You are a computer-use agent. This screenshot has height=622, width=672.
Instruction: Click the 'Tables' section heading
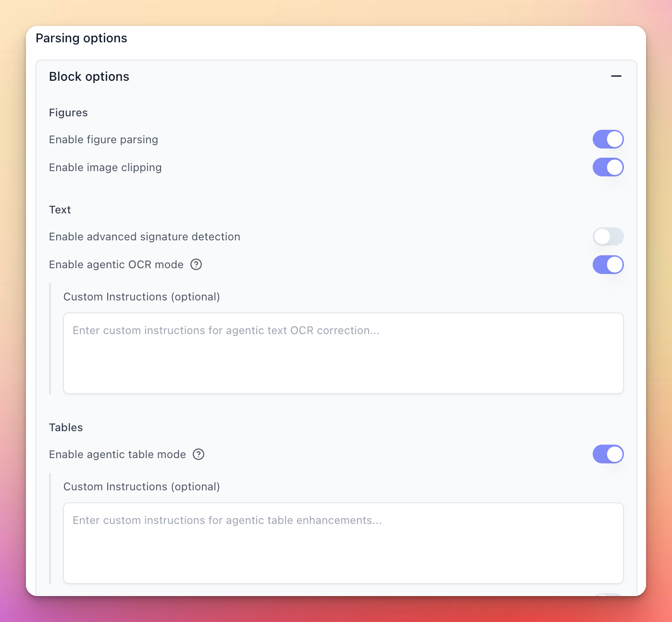tap(66, 427)
